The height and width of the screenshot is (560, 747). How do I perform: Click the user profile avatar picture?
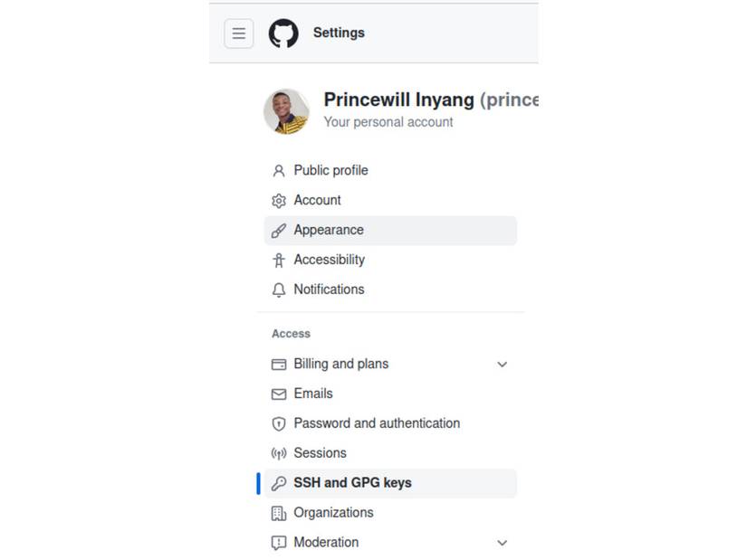(286, 111)
